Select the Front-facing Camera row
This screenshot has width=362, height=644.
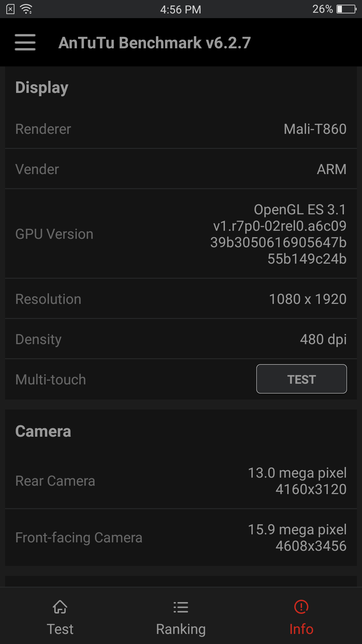coord(181,538)
